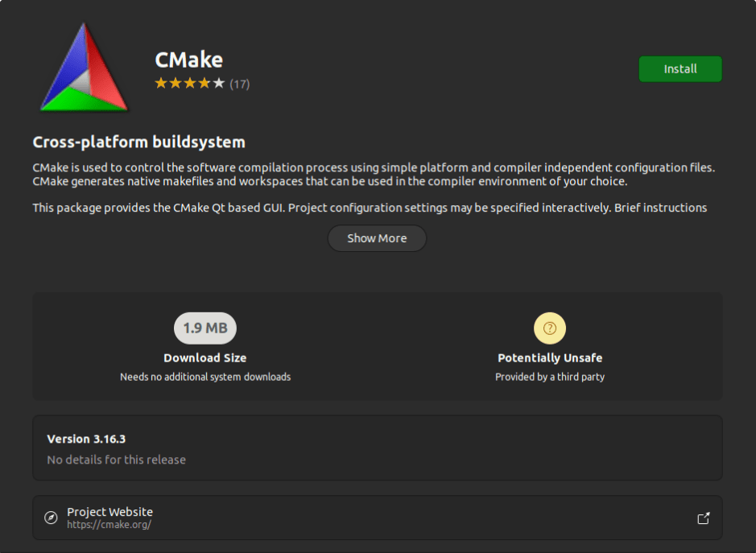Expand the description with Show More
The width and height of the screenshot is (756, 553).
click(x=376, y=238)
